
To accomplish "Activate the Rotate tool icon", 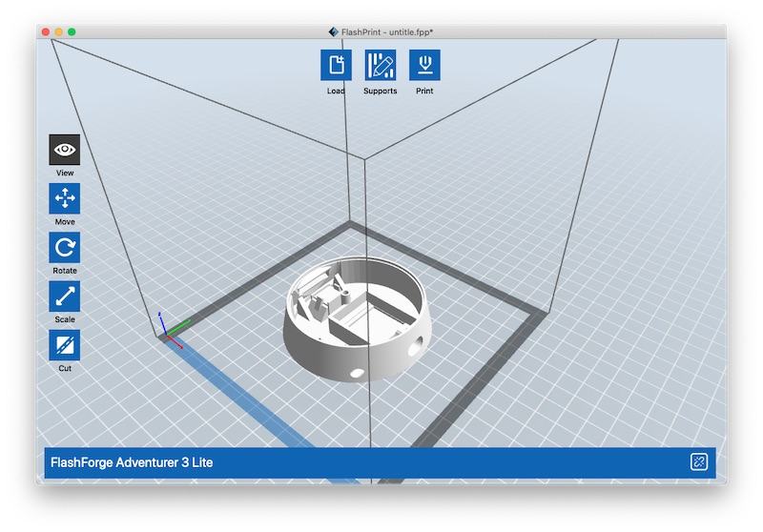I will tap(65, 248).
